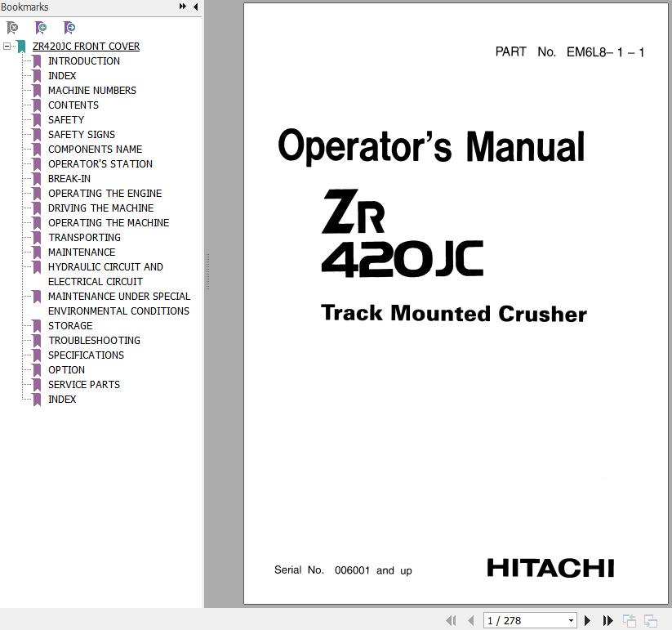Go to previous page button

coord(471,620)
